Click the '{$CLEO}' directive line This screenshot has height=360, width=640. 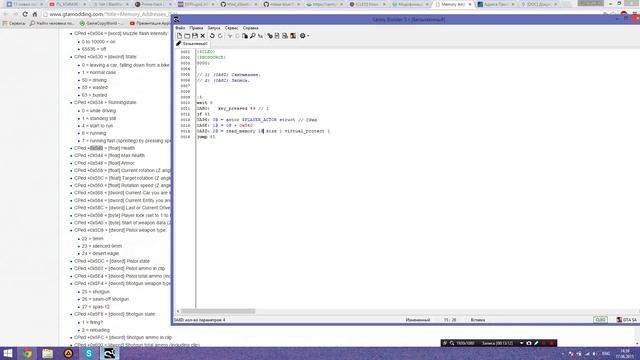(x=206, y=52)
